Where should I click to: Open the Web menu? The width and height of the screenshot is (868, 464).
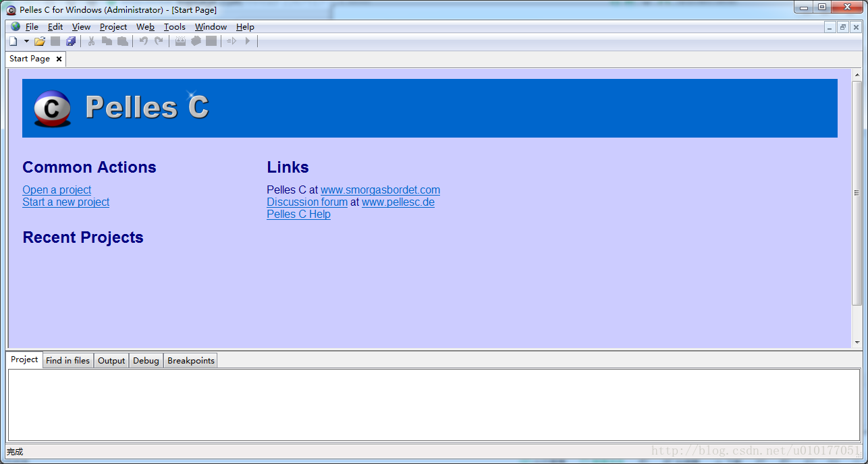[x=145, y=27]
